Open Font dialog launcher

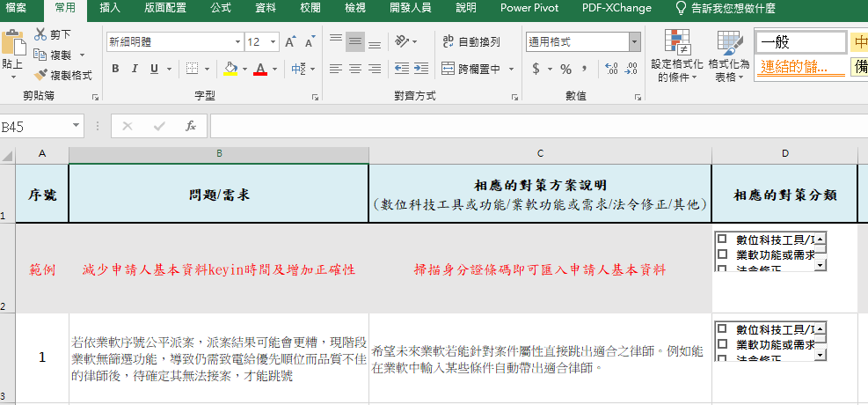[x=315, y=98]
